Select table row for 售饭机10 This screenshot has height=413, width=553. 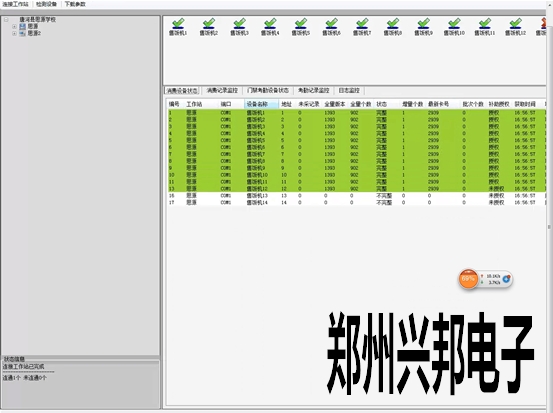(357, 175)
